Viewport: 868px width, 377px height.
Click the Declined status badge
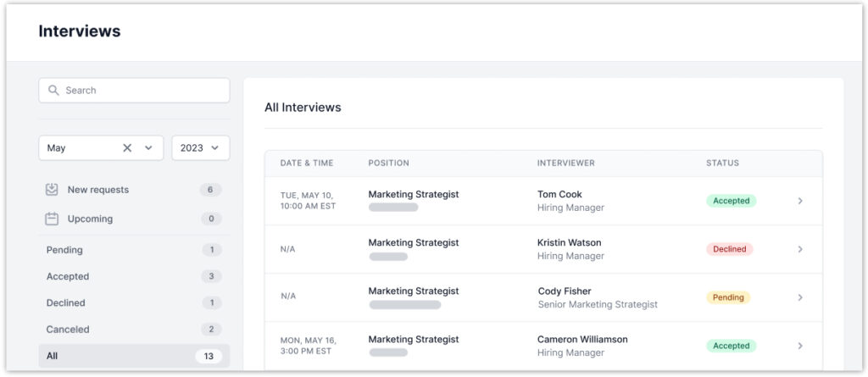(x=729, y=249)
